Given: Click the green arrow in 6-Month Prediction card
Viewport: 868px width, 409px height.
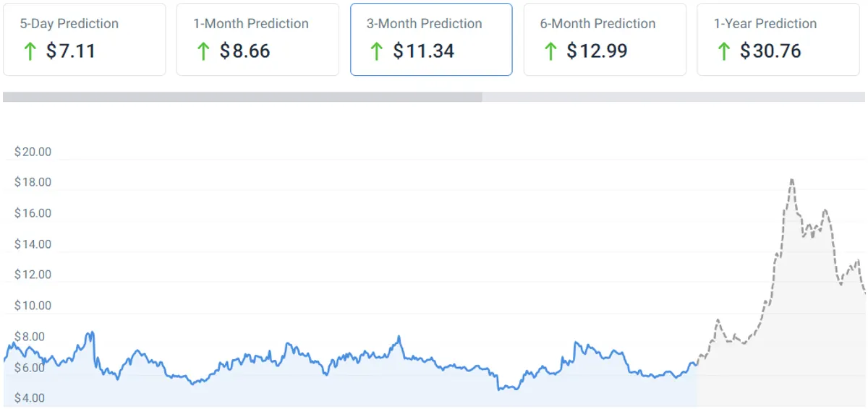Looking at the screenshot, I should pos(550,51).
